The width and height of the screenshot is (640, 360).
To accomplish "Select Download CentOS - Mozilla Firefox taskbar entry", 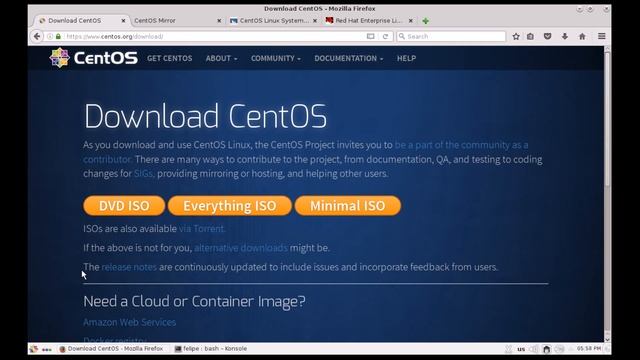I will pos(111,349).
